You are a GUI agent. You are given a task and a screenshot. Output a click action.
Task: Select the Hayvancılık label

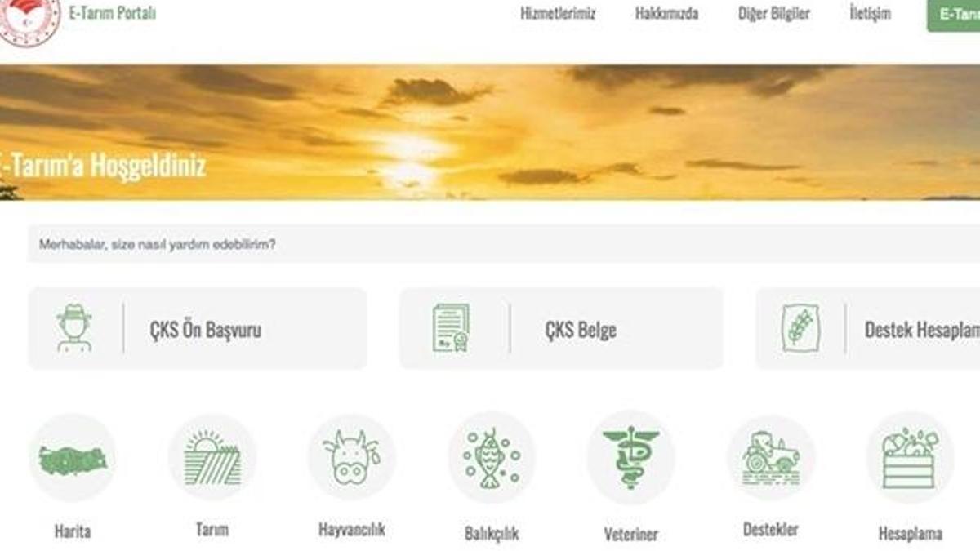pos(352,529)
